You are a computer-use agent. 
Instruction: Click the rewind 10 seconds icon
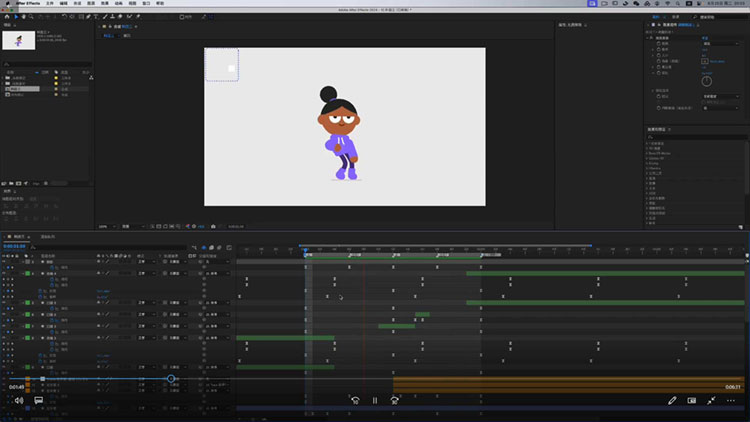click(x=354, y=400)
